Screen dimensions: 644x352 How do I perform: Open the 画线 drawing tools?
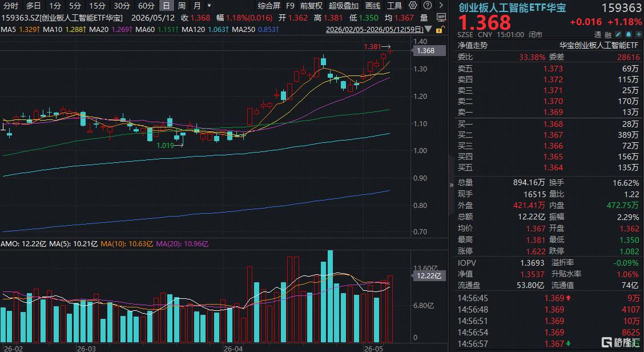pos(373,6)
